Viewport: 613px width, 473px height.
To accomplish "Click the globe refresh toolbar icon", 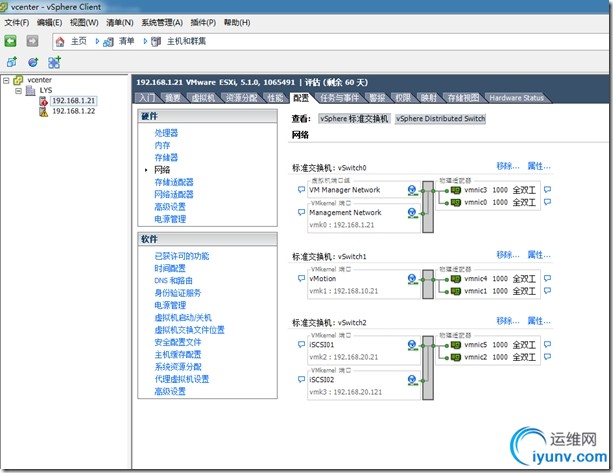I will [x=33, y=62].
